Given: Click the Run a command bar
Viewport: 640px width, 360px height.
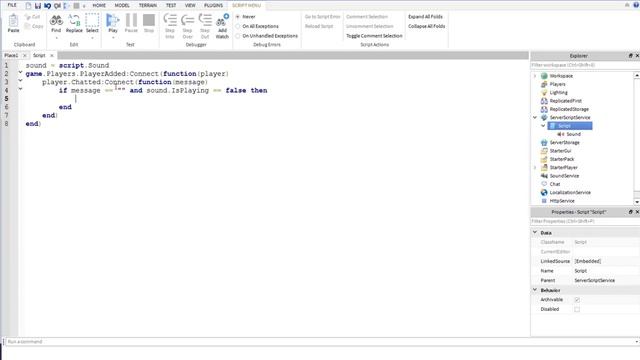Looking at the screenshot, I should [320, 342].
